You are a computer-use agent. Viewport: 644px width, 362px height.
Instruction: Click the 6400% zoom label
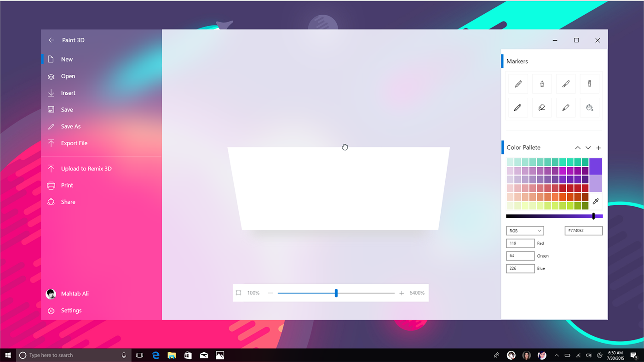pos(417,293)
